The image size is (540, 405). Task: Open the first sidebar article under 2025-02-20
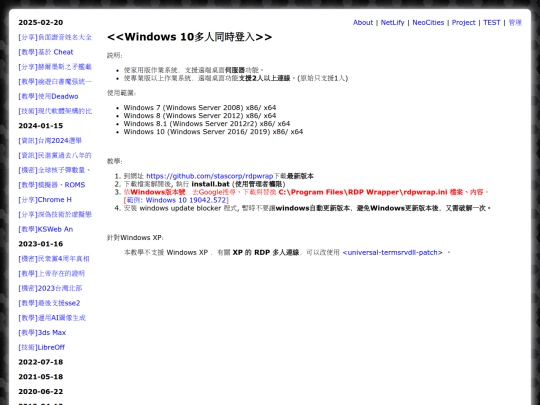55,37
